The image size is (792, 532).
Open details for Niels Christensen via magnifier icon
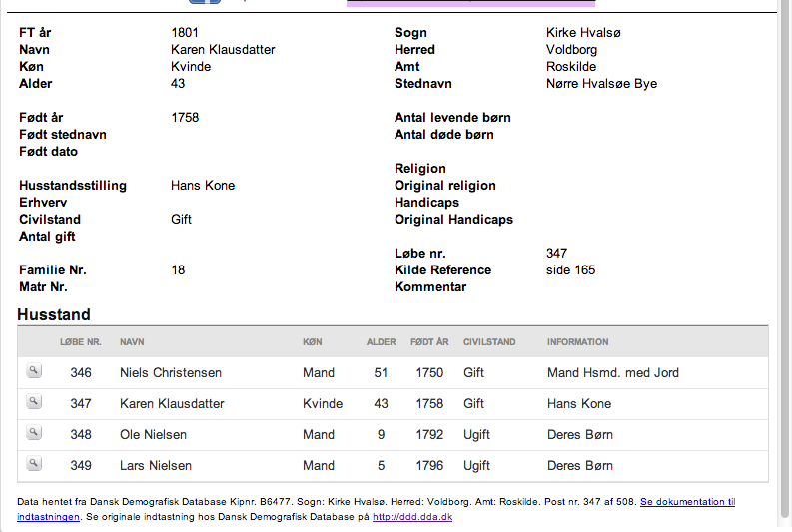[x=34, y=371]
